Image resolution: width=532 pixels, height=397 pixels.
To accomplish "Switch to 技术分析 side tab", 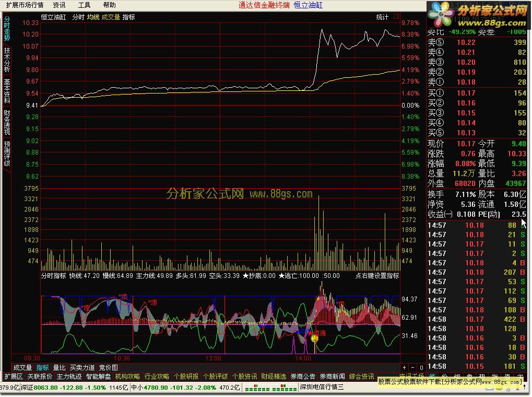I will [x=7, y=60].
